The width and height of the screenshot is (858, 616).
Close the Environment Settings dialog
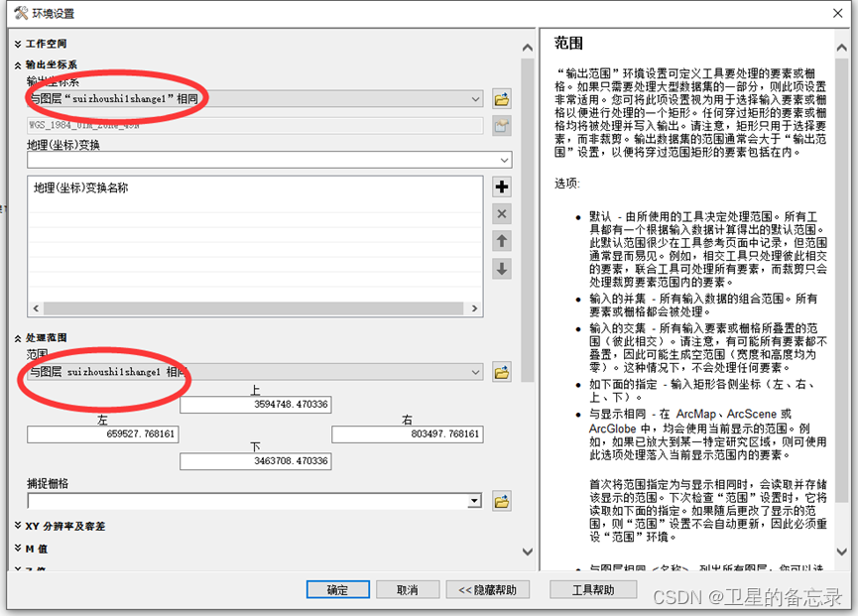(838, 13)
